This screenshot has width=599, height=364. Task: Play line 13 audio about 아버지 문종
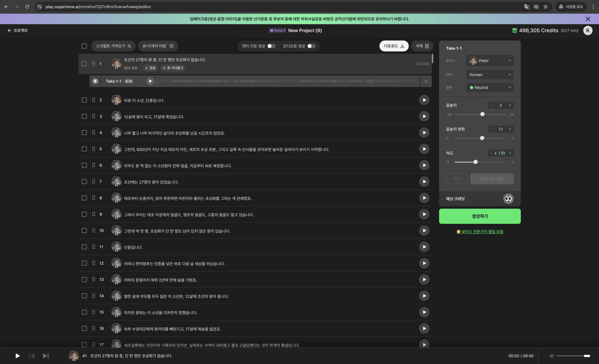click(x=424, y=280)
